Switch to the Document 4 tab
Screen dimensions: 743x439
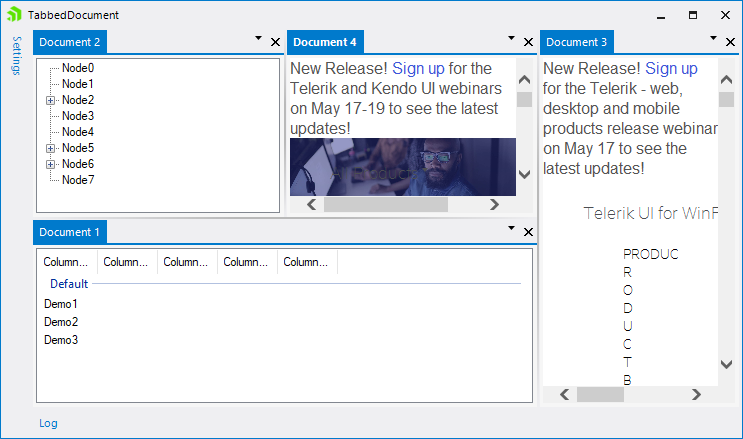pos(325,42)
